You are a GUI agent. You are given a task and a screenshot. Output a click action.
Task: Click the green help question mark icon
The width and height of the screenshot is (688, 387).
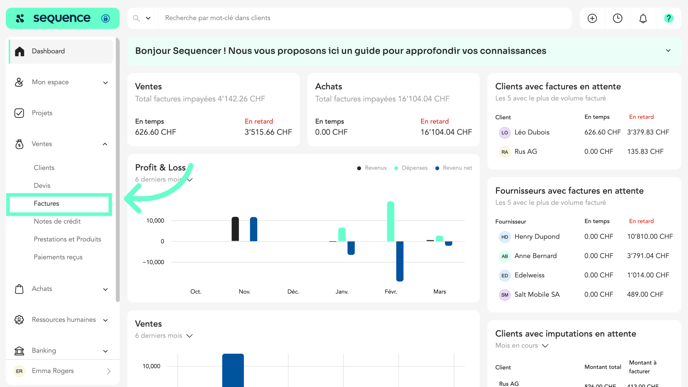click(668, 18)
